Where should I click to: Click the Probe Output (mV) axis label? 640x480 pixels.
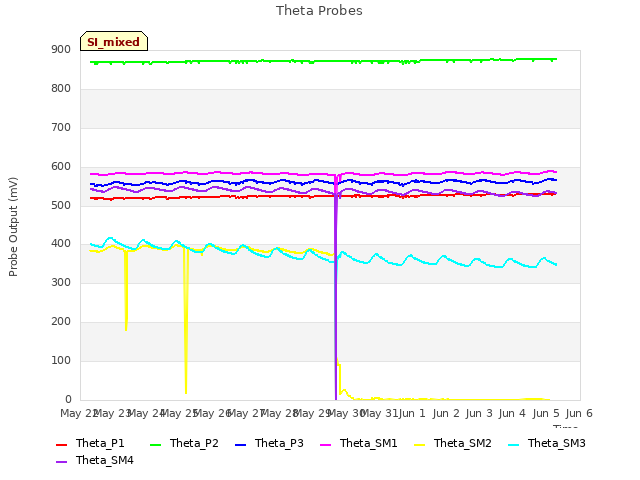[x=13, y=227]
